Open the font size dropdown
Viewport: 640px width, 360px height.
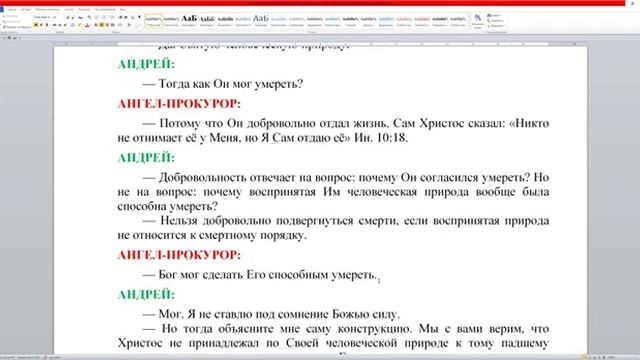pos(57,17)
